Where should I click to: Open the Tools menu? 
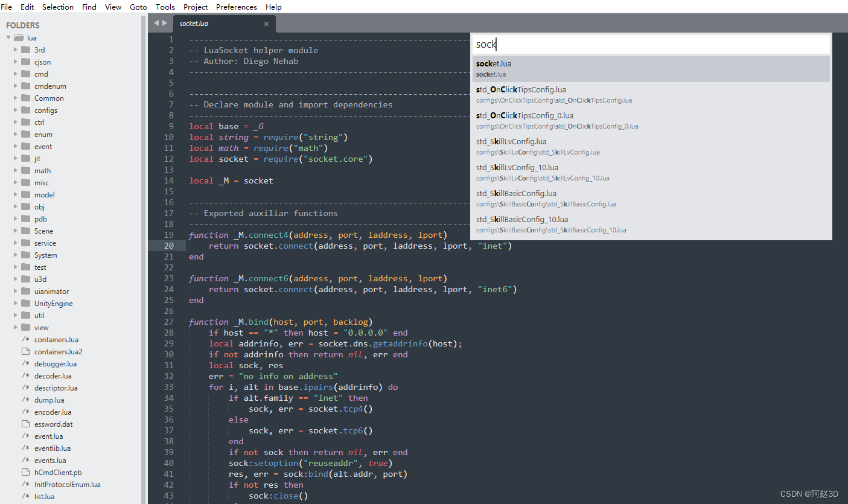[x=165, y=7]
